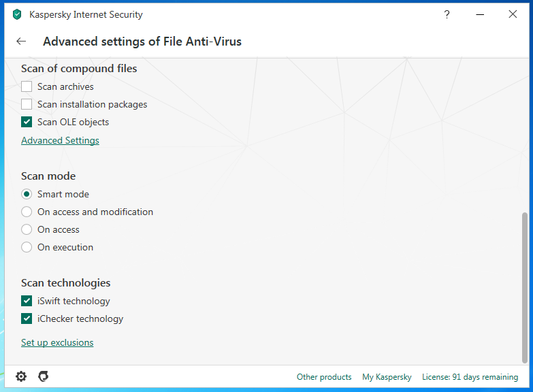Screen dimensions: 533x392
Task: Disable iSwift technology checkbox
Action: (x=27, y=301)
